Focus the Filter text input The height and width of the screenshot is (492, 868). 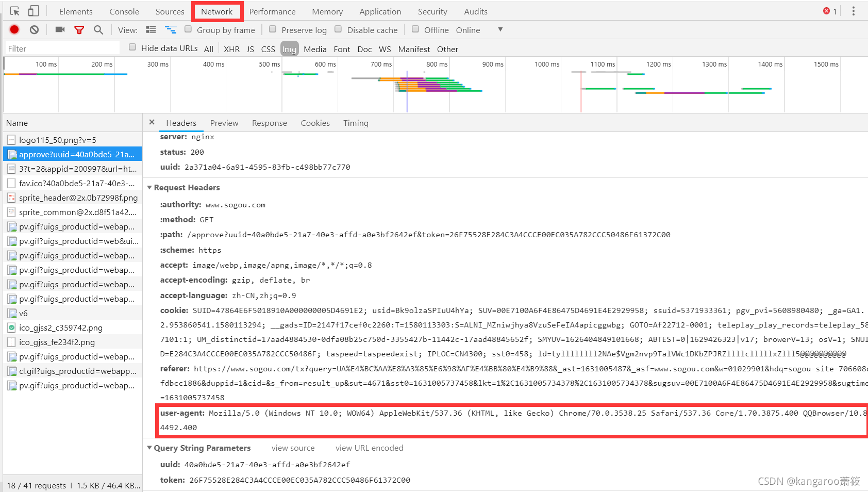pos(62,48)
